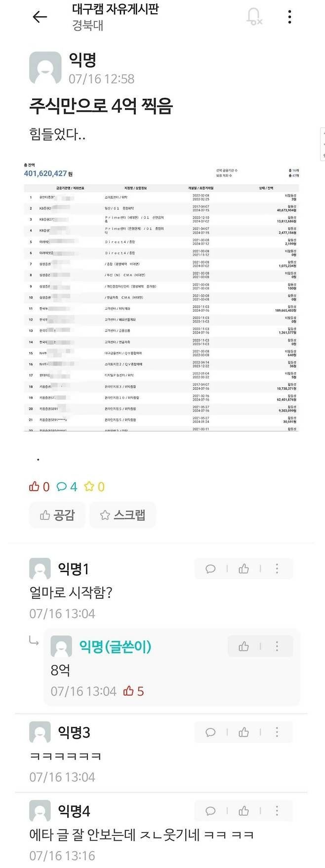Screen dimensions: 325x868
Task: Open the options menu on 익명1's comment
Action: pos(276,568)
